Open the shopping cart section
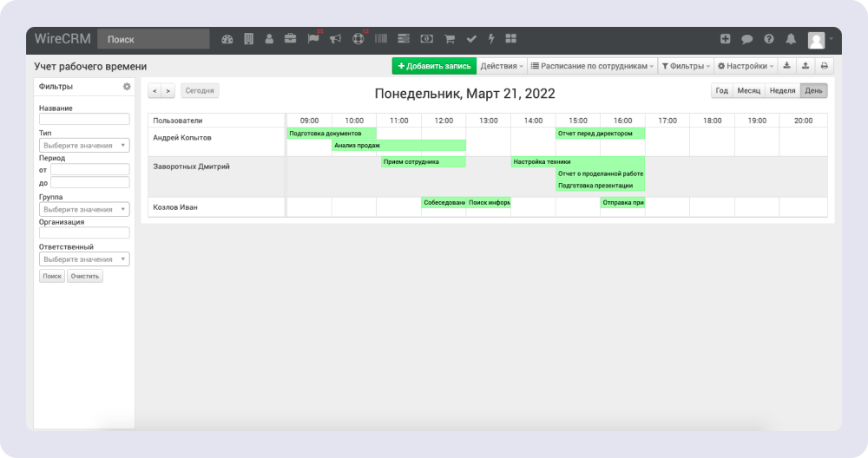 pyautogui.click(x=450, y=39)
